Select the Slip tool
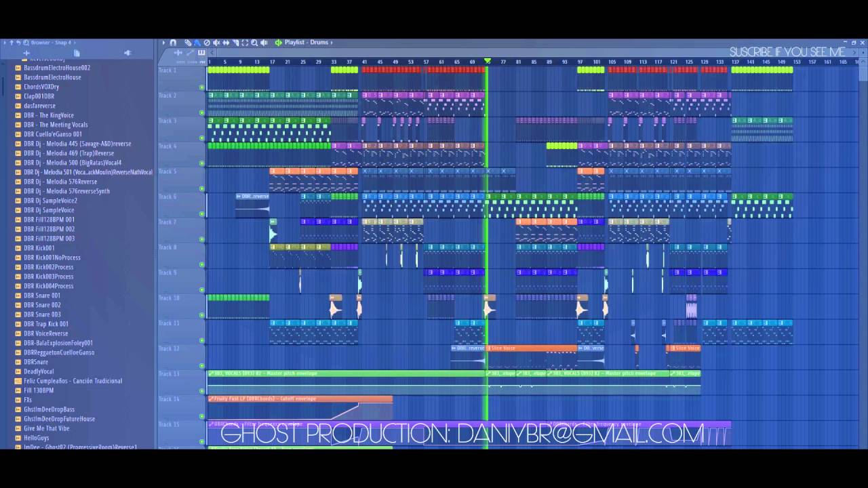The image size is (868, 488). coord(226,43)
